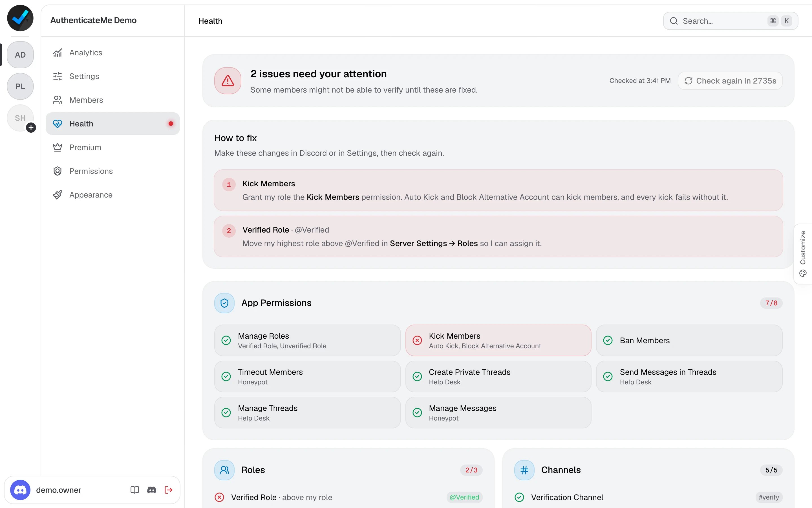Open the Customize side tab
Viewport: 812px width, 508px height.
(803, 254)
